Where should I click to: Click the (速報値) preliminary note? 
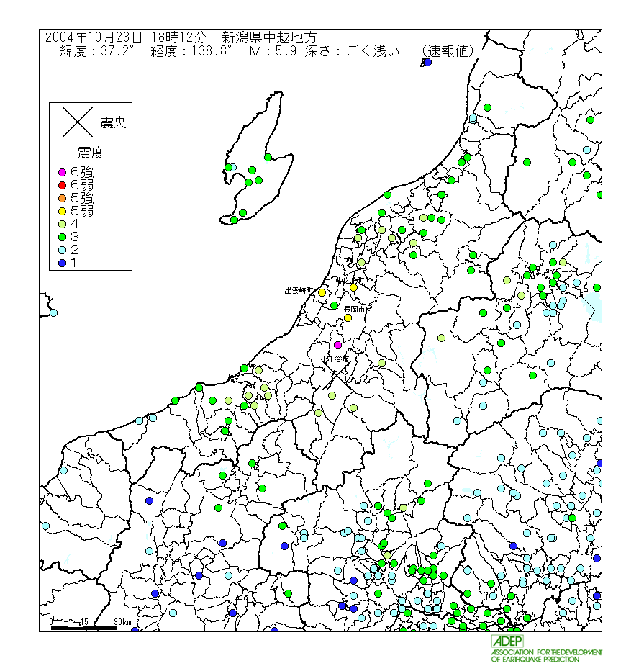point(448,51)
